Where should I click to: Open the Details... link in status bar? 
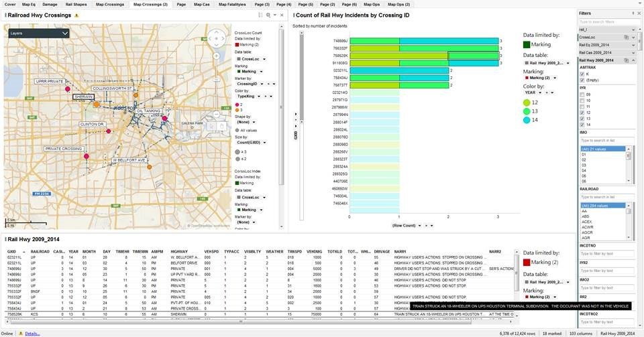(x=32, y=334)
